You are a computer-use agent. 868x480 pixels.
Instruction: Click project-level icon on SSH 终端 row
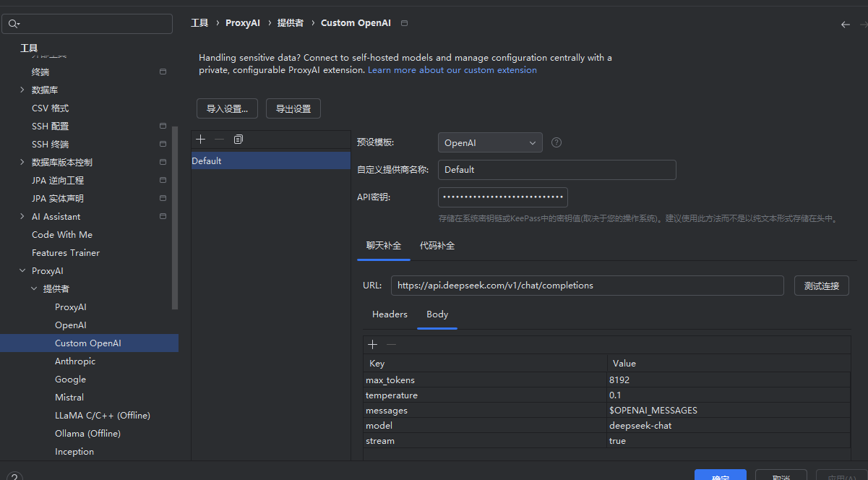tap(163, 145)
